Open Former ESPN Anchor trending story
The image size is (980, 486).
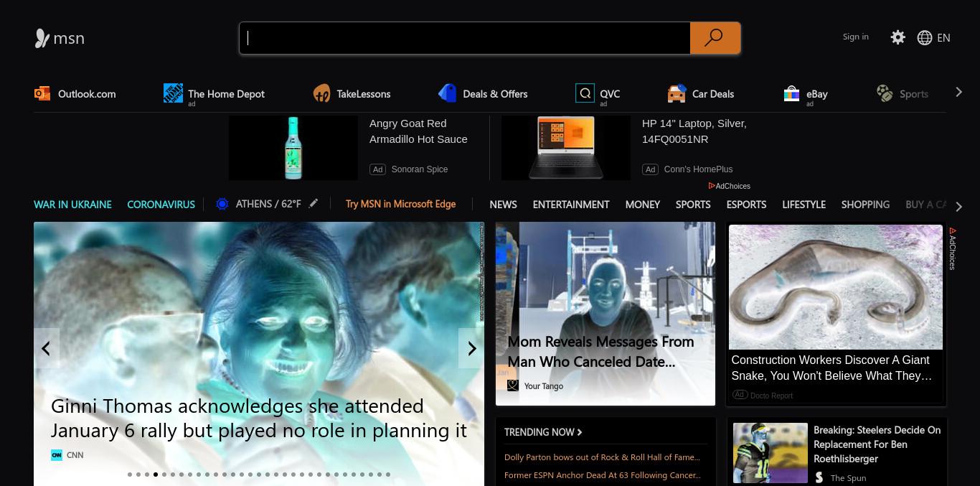tap(603, 475)
